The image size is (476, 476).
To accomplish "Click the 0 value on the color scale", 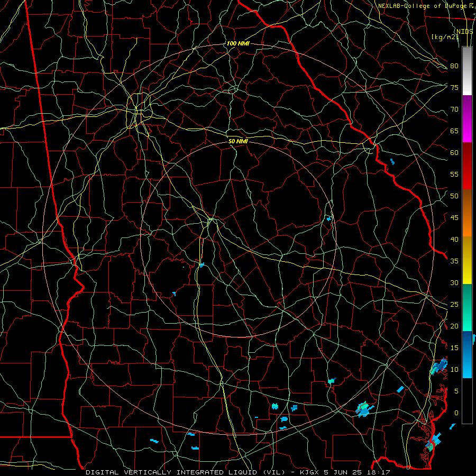I will [x=456, y=413].
